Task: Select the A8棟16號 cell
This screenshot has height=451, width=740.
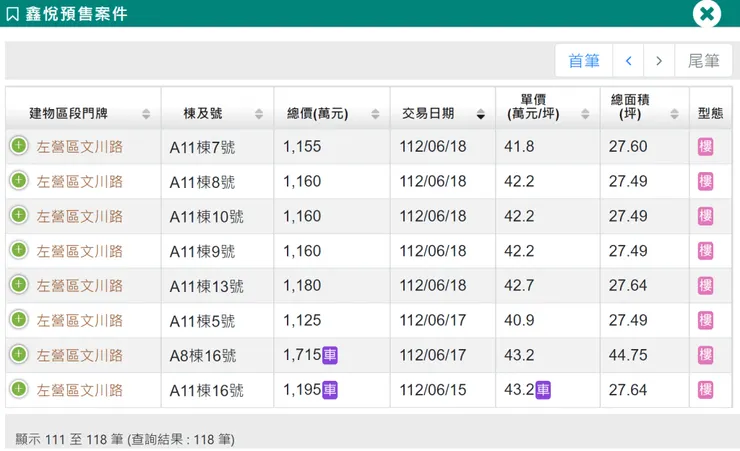Action: pos(217,356)
